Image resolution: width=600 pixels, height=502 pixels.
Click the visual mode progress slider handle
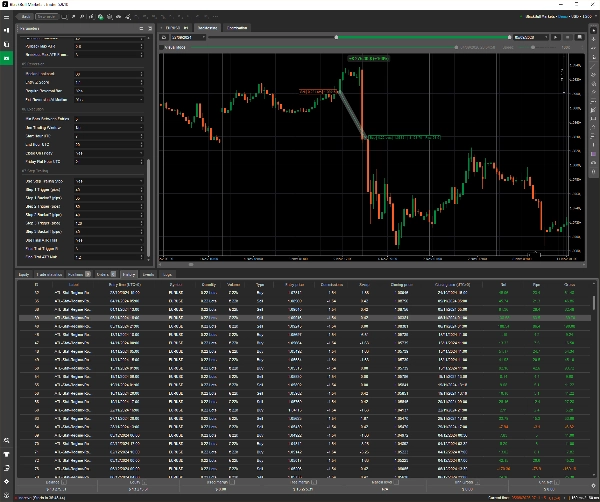coord(456,47)
